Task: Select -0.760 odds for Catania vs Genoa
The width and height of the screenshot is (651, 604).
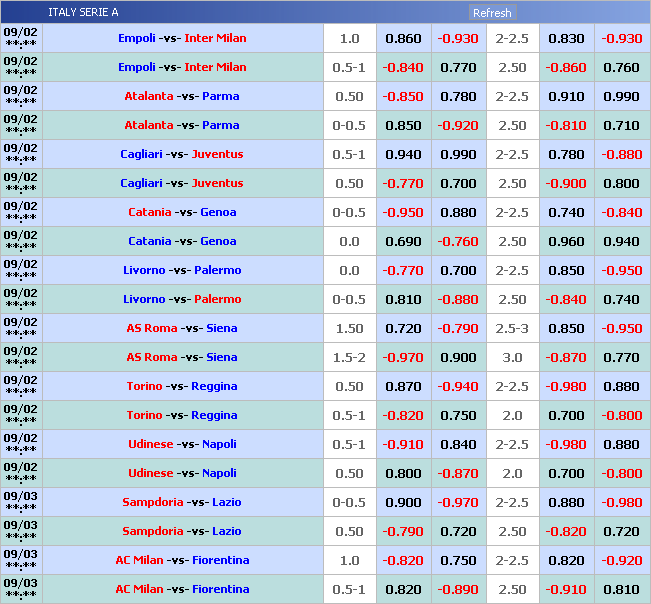Action: [x=458, y=241]
